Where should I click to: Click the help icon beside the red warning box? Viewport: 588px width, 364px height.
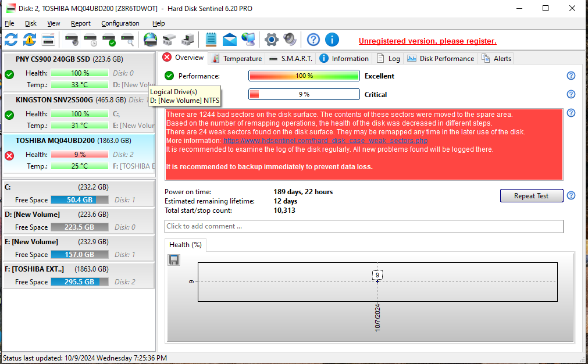pos(571,113)
